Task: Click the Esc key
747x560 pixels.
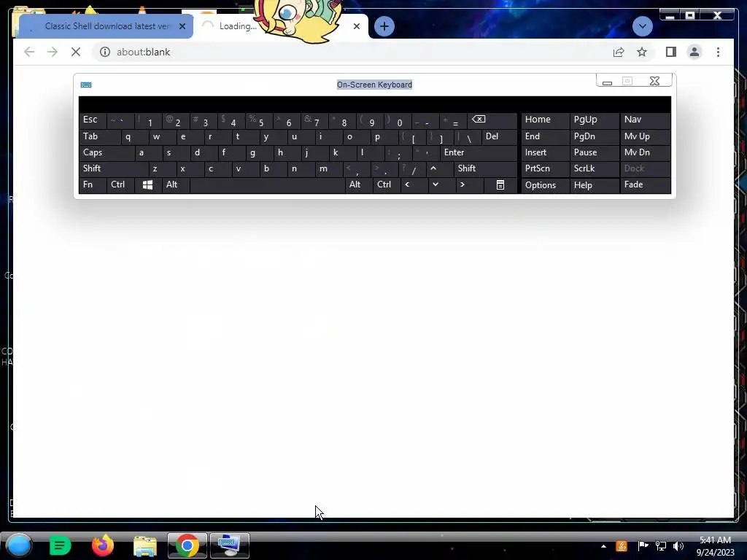Action: [93, 120]
